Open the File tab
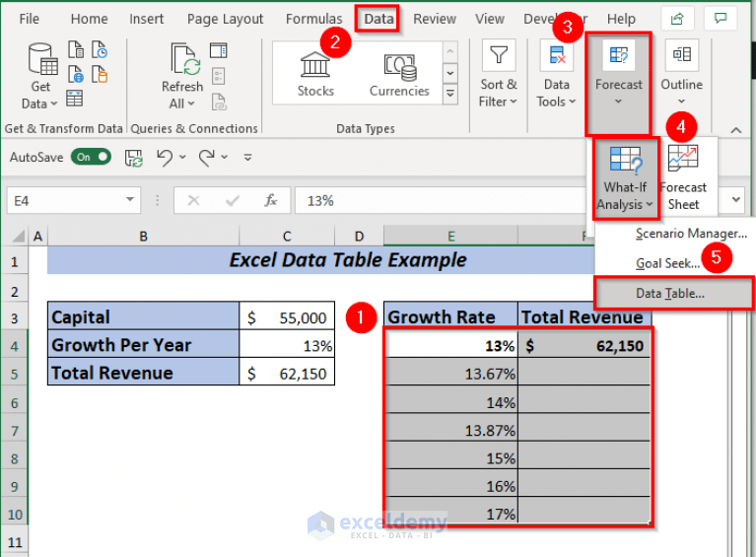 tap(29, 19)
